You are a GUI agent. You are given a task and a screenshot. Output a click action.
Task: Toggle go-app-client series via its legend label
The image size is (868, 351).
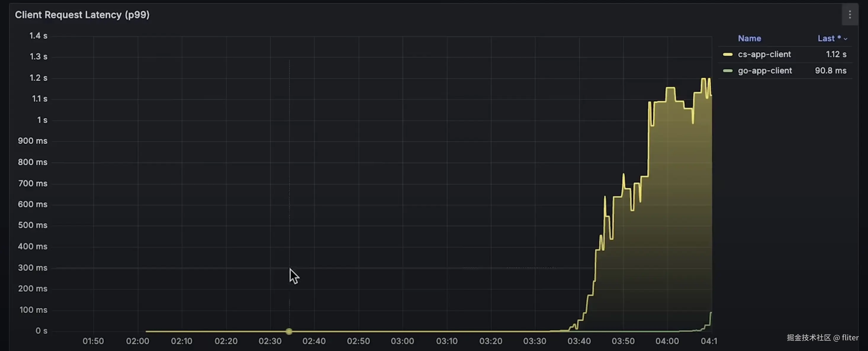[765, 71]
